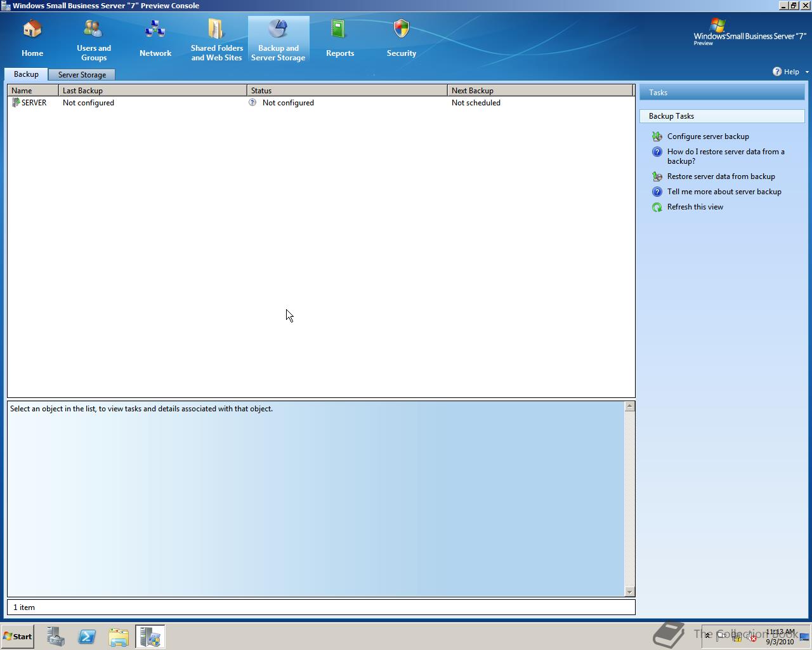812x650 pixels.
Task: Select the SERVER row in backup list
Action: pyautogui.click(x=321, y=103)
